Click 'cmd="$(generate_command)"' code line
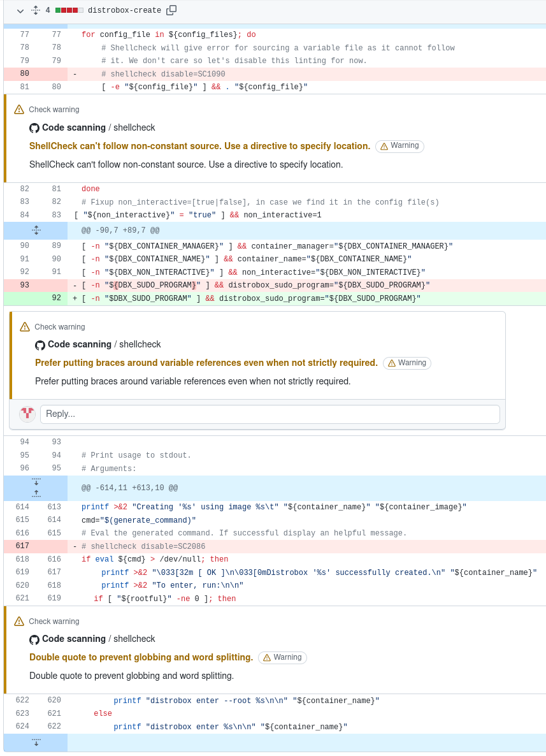This screenshot has height=756, width=546. click(139, 520)
